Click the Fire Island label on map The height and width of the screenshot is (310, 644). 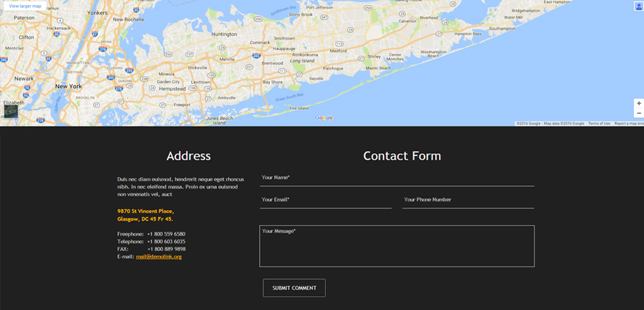pyautogui.click(x=299, y=108)
